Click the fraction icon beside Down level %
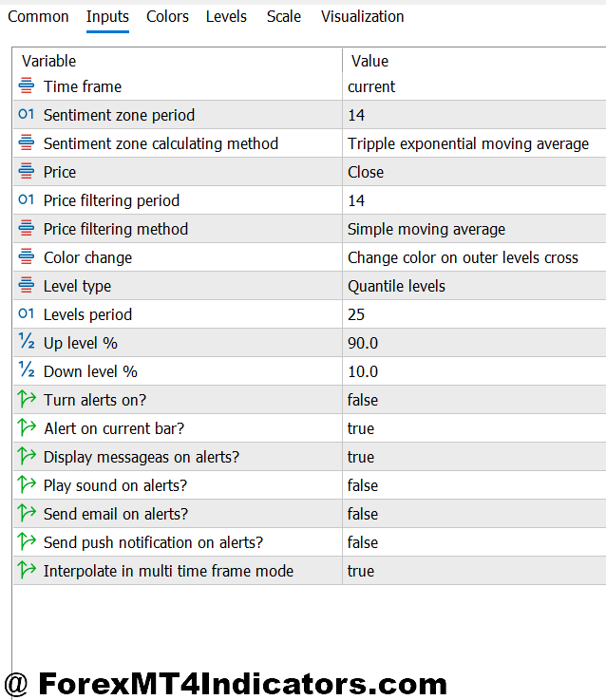 click(x=27, y=371)
